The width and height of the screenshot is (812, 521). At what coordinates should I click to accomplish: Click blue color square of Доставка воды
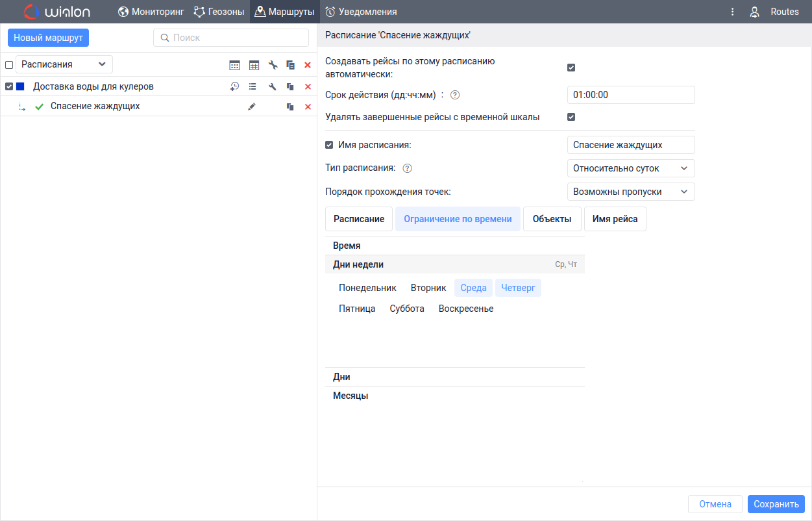point(20,86)
